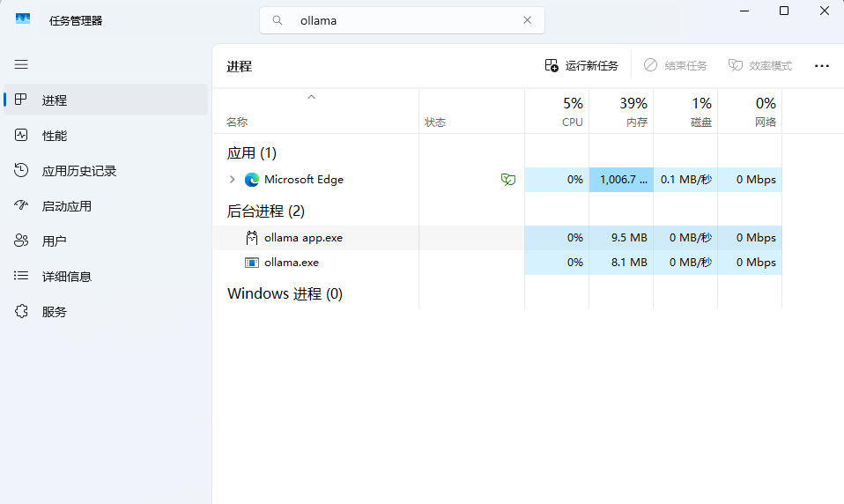844x504 pixels.
Task: Open the 服务 page
Action: click(106, 311)
